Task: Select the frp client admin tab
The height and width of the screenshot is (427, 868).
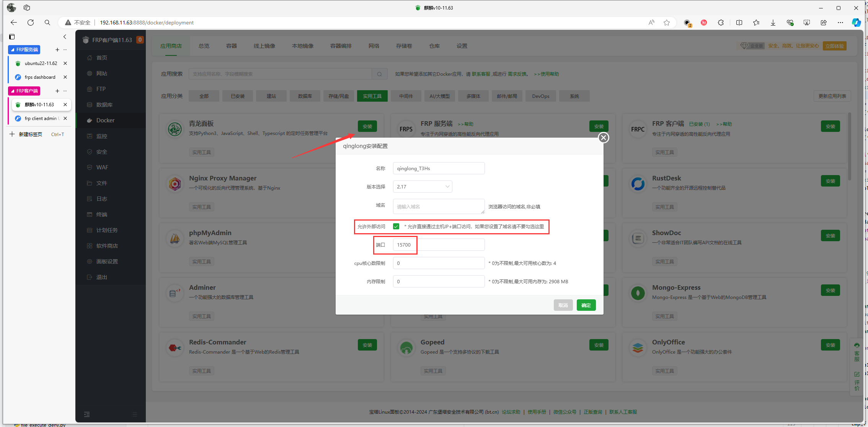Action: [x=41, y=119]
